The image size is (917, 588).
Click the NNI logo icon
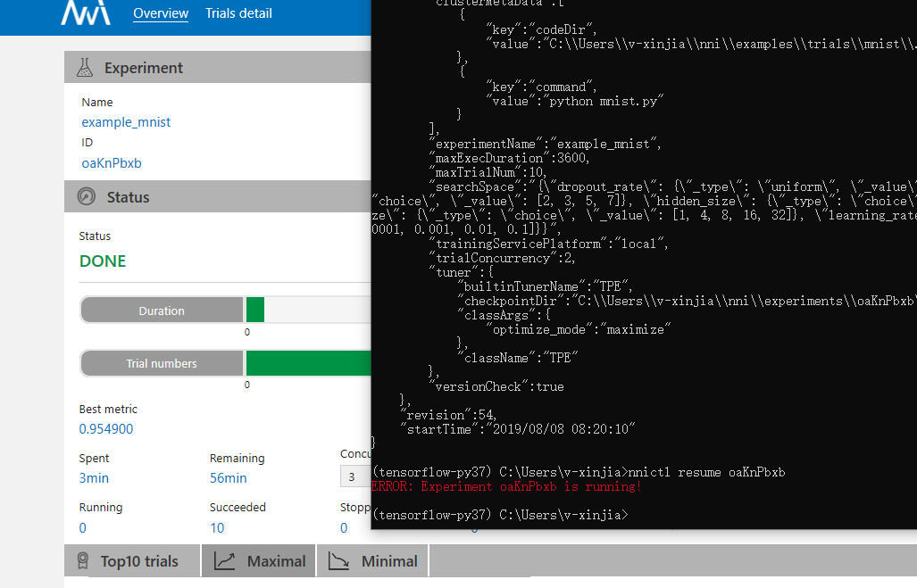86,13
